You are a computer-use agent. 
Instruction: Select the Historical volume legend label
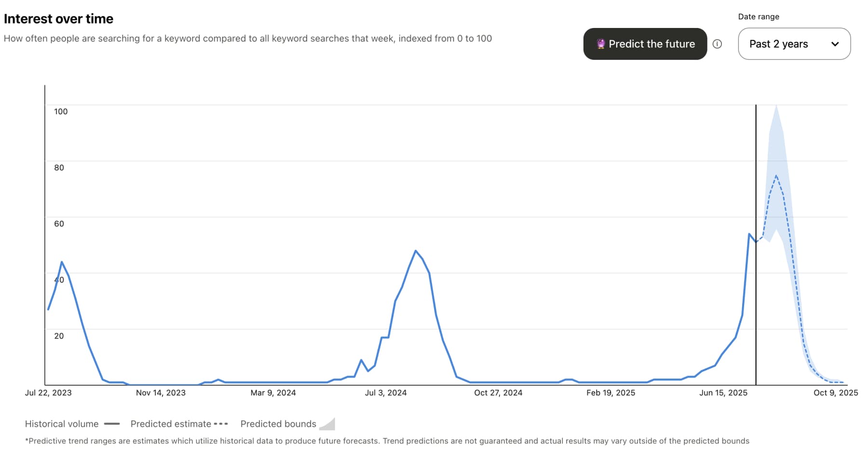tap(62, 424)
